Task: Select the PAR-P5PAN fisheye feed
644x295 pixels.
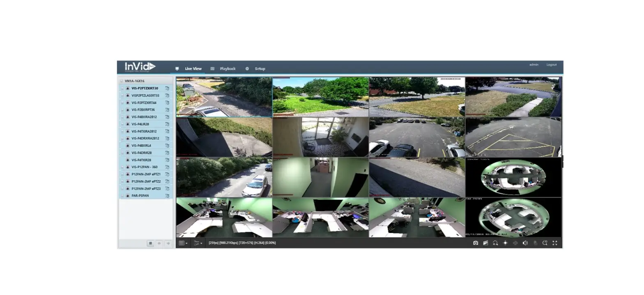Action: (513, 217)
